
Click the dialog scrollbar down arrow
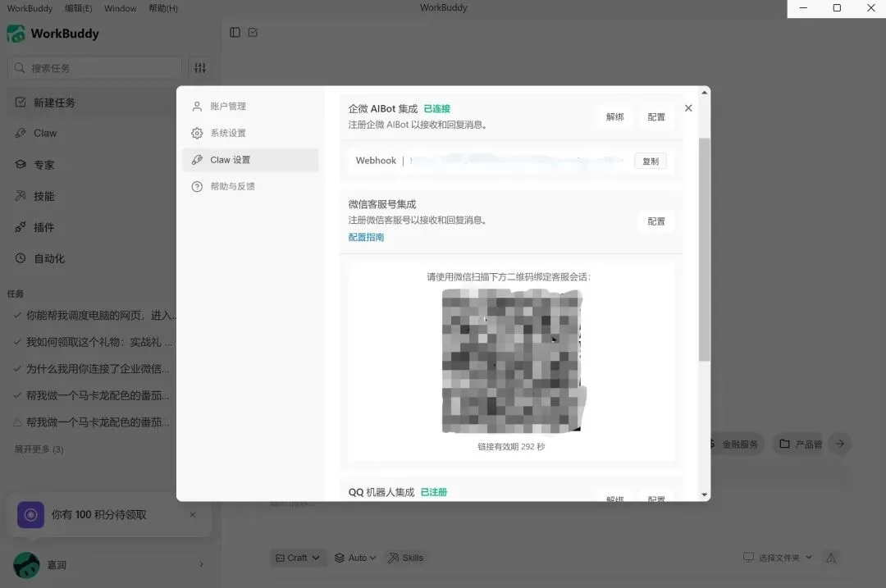704,495
